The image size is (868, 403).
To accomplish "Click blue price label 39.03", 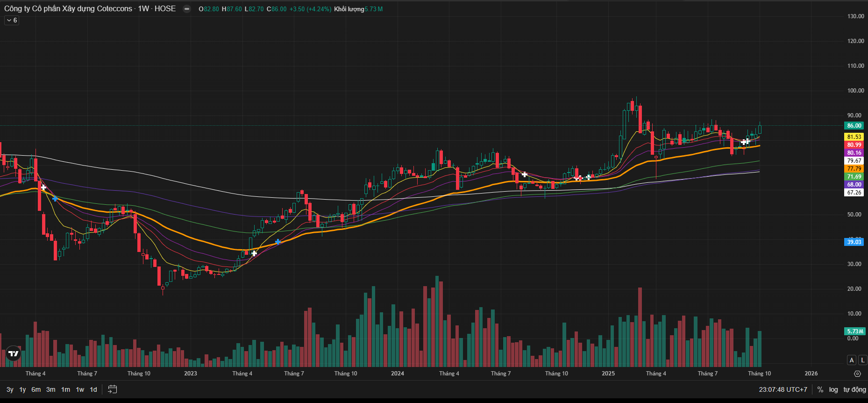I will click(x=854, y=242).
